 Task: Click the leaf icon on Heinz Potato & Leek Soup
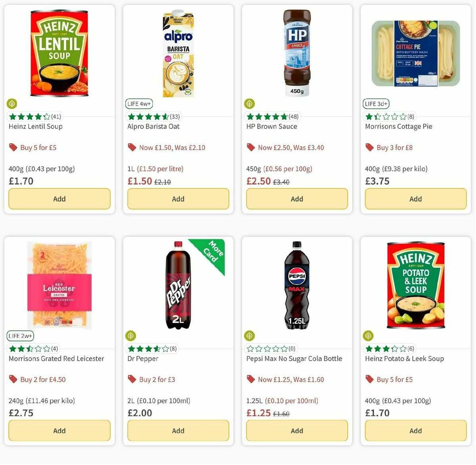(368, 336)
